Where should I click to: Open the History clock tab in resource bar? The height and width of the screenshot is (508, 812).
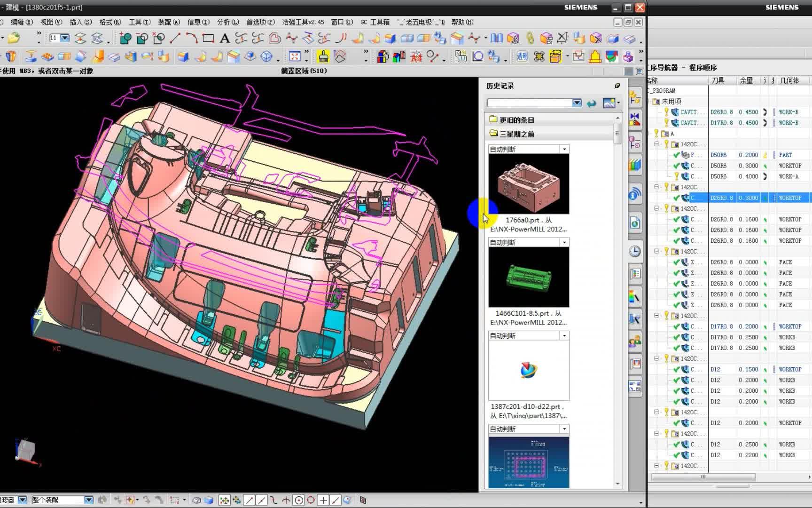pyautogui.click(x=635, y=251)
